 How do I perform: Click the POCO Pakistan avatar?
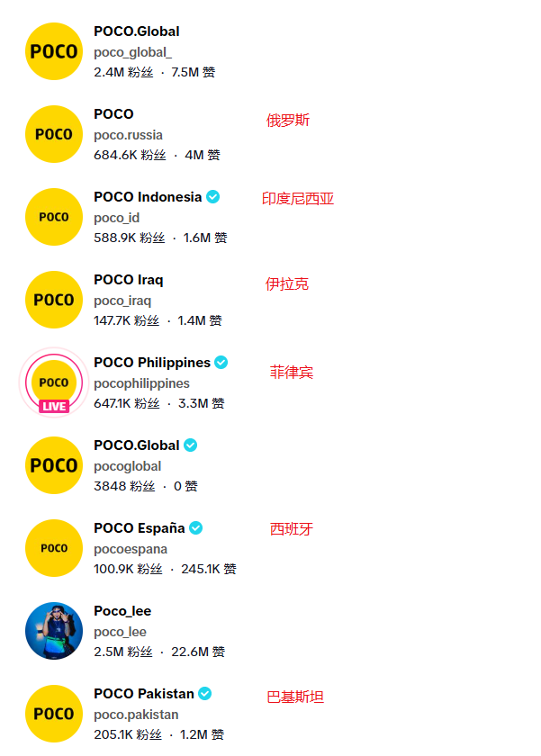tap(54, 714)
